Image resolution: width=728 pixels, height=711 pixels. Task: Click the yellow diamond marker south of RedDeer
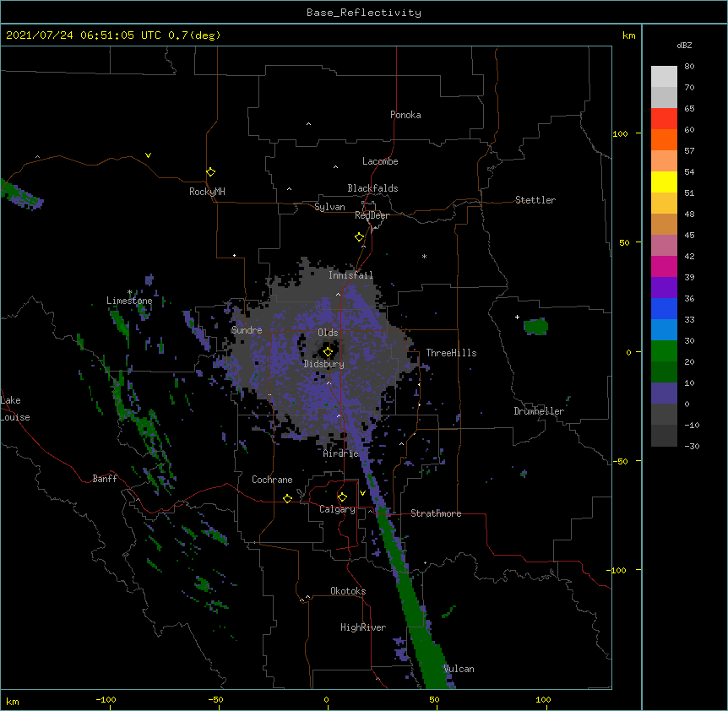tap(359, 237)
